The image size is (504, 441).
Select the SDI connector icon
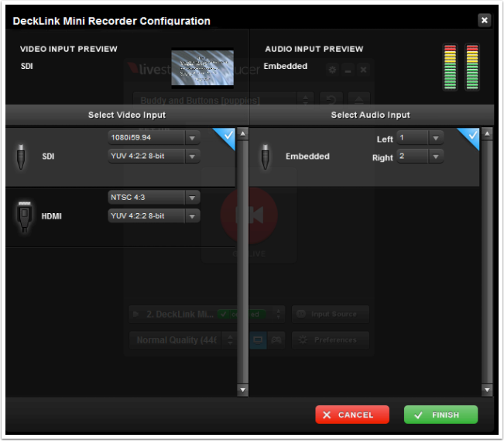click(21, 157)
